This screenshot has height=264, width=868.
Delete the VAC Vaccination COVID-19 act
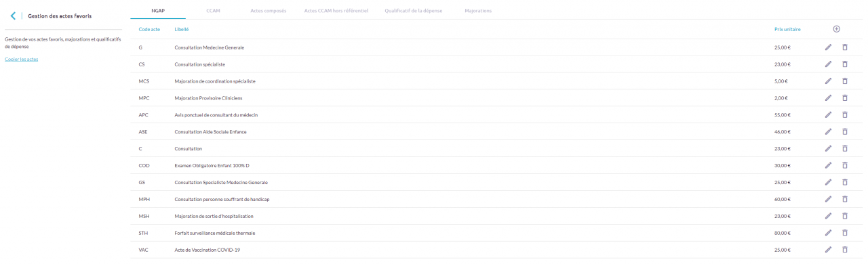point(845,250)
